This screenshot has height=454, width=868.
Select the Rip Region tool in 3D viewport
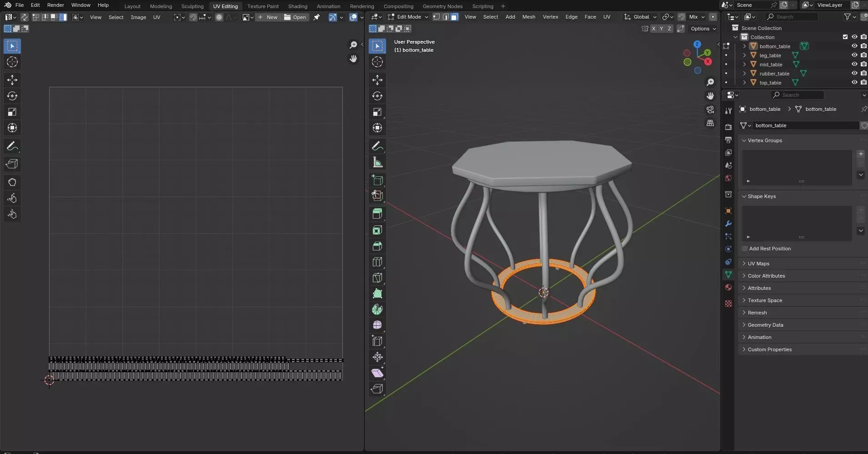coord(377,389)
